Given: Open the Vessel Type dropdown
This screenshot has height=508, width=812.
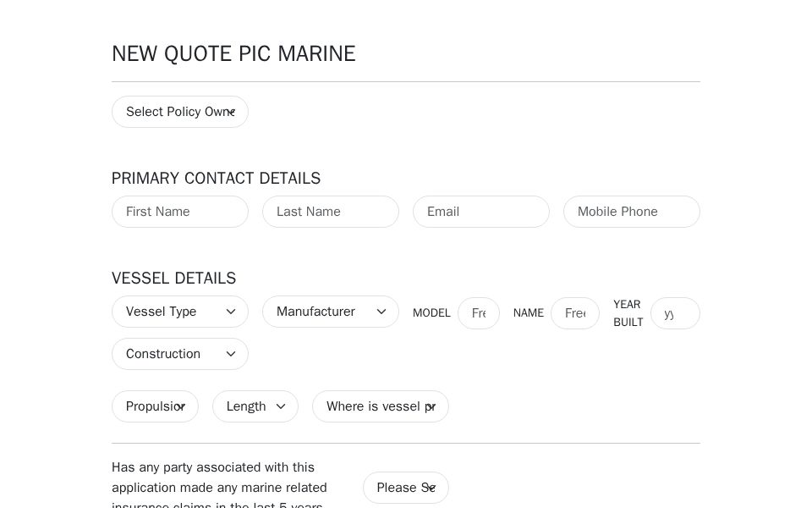Looking at the screenshot, I should tap(180, 312).
